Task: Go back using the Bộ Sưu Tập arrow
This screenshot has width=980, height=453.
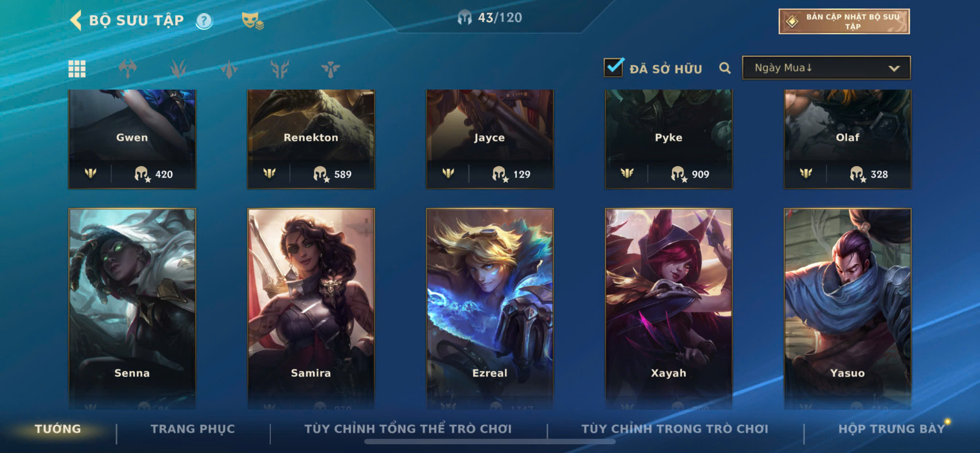Action: point(76,20)
